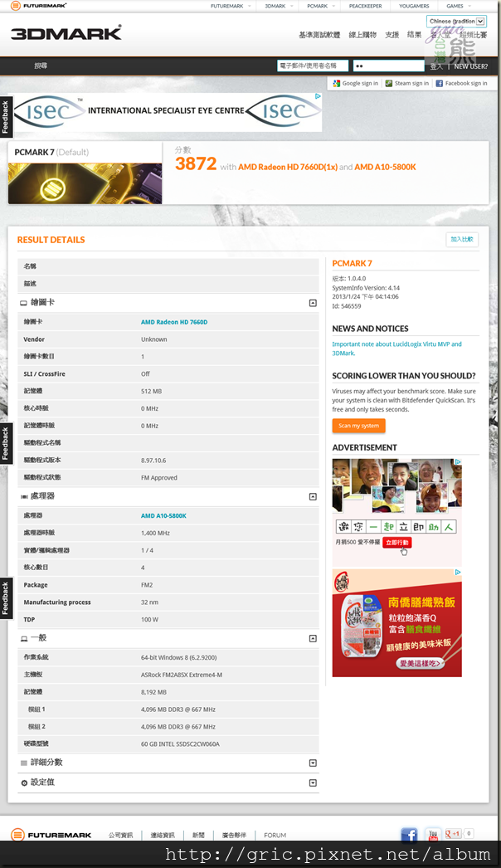
Task: Open the Chinese (traditional) language dropdown
Action: pos(457,21)
